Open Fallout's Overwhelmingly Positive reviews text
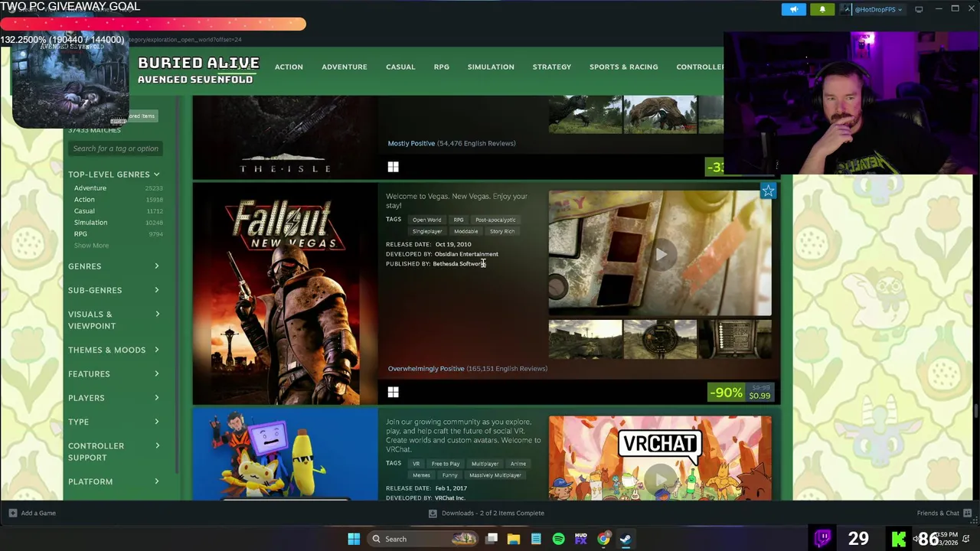Image resolution: width=980 pixels, height=551 pixels. click(426, 369)
